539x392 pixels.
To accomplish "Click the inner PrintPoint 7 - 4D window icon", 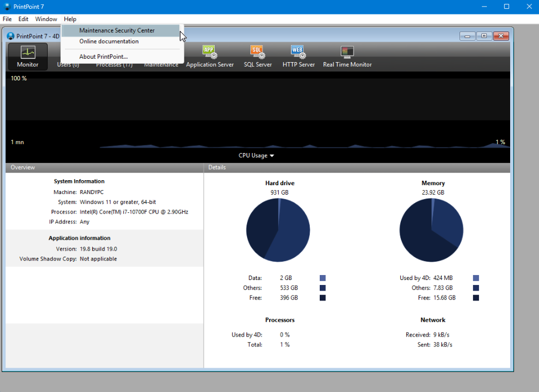I will [x=11, y=36].
